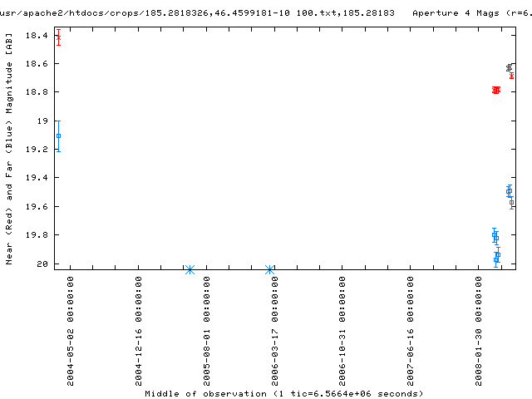Click the '2004-05-02 00:00:00' date label

coord(70,331)
